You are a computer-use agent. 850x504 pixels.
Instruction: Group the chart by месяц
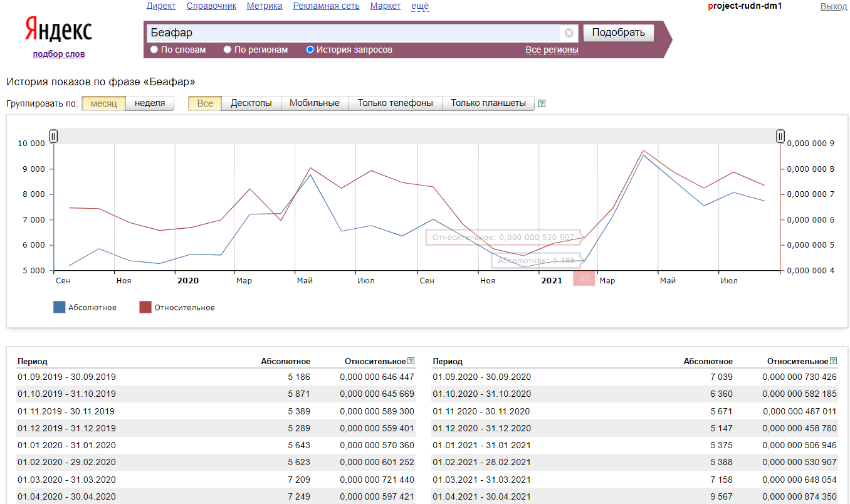pyautogui.click(x=104, y=103)
